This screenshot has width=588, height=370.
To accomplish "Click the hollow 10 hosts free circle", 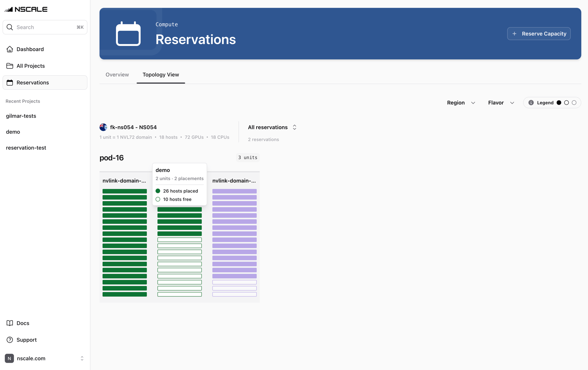I will (x=158, y=199).
